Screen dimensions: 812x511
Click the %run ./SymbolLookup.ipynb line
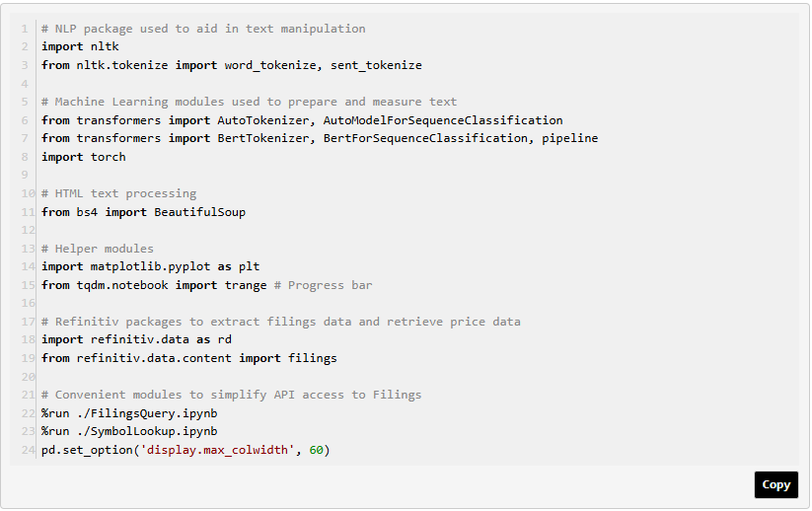[x=129, y=431]
